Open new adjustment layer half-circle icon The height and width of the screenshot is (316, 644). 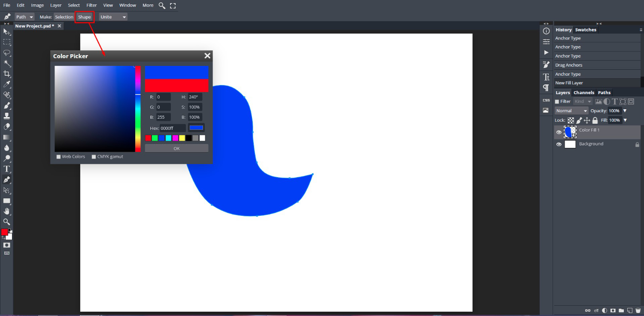click(605, 310)
